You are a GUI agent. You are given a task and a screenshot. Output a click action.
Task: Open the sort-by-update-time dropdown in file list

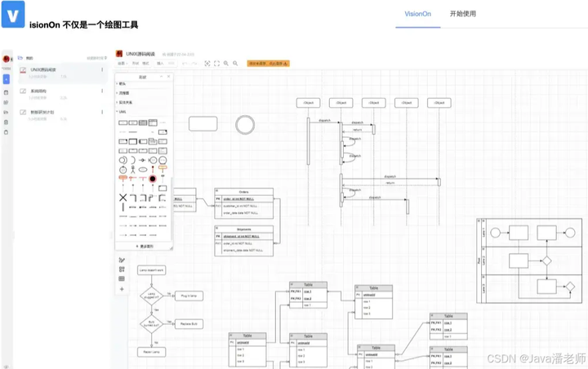point(96,58)
